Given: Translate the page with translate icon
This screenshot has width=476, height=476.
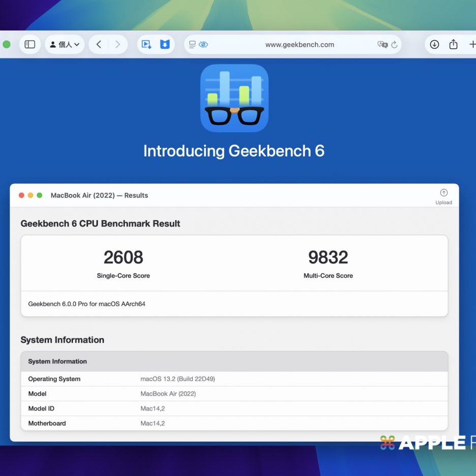Looking at the screenshot, I should click(x=382, y=45).
